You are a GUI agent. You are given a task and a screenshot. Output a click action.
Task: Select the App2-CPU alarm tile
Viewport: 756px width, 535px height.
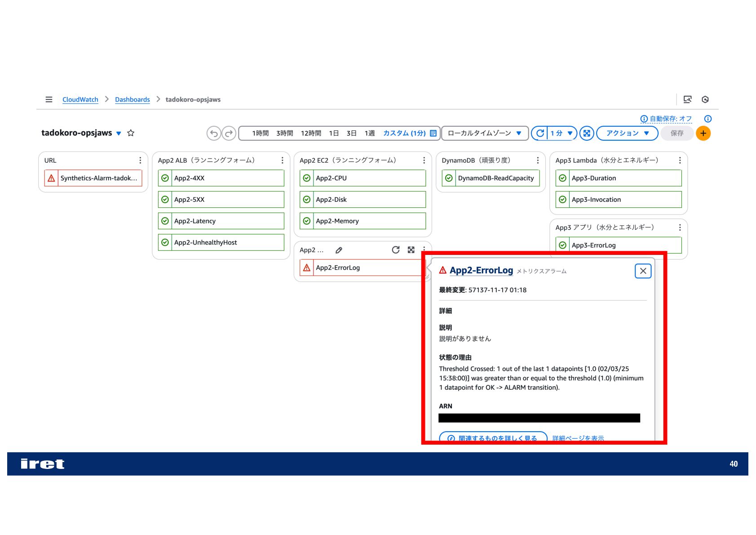(363, 178)
